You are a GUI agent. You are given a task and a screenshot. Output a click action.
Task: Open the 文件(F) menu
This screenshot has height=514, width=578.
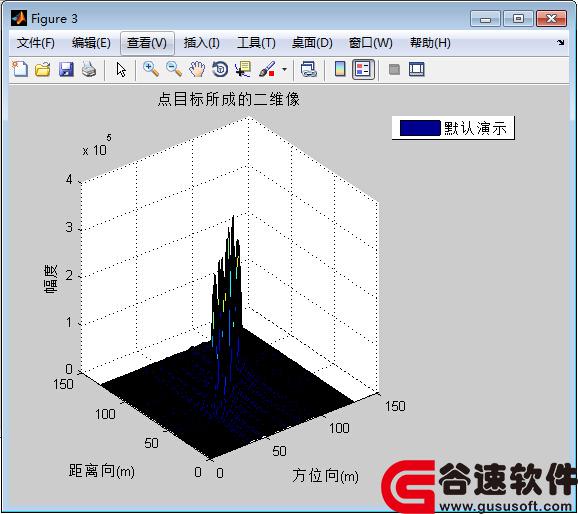pos(36,43)
